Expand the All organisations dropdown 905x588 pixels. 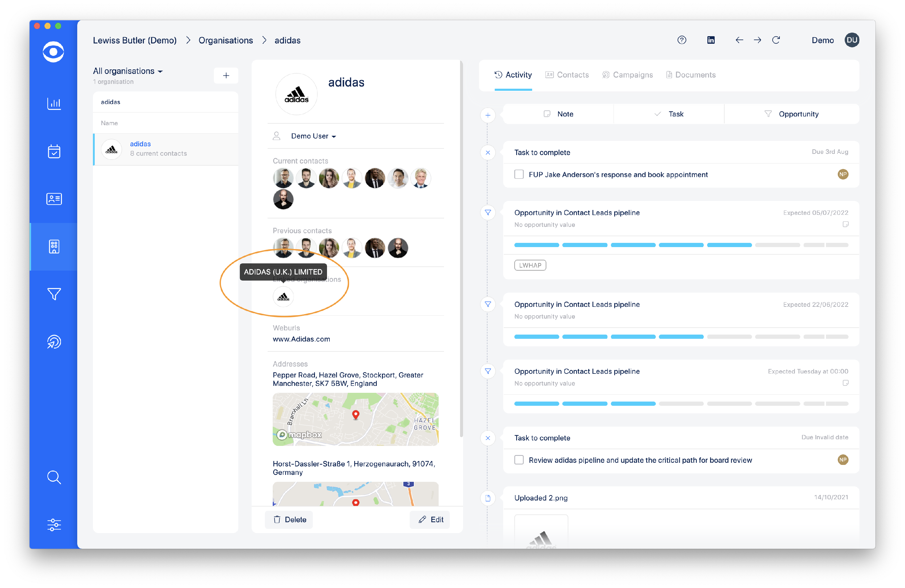pyautogui.click(x=128, y=71)
